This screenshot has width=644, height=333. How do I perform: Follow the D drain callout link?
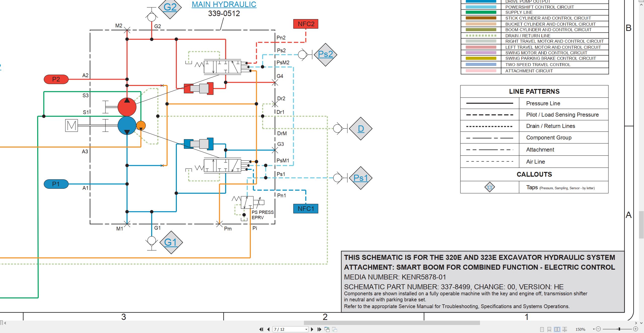(x=361, y=129)
